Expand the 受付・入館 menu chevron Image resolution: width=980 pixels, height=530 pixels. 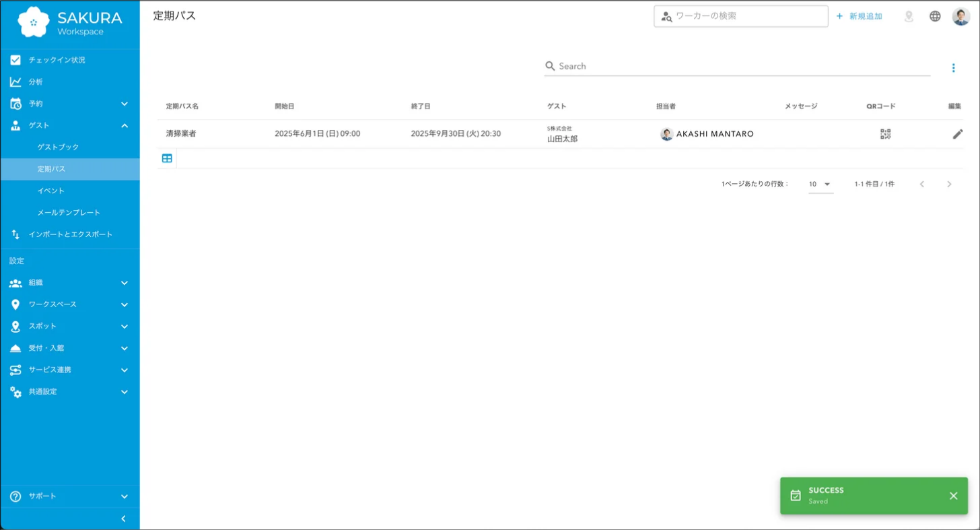[124, 348]
